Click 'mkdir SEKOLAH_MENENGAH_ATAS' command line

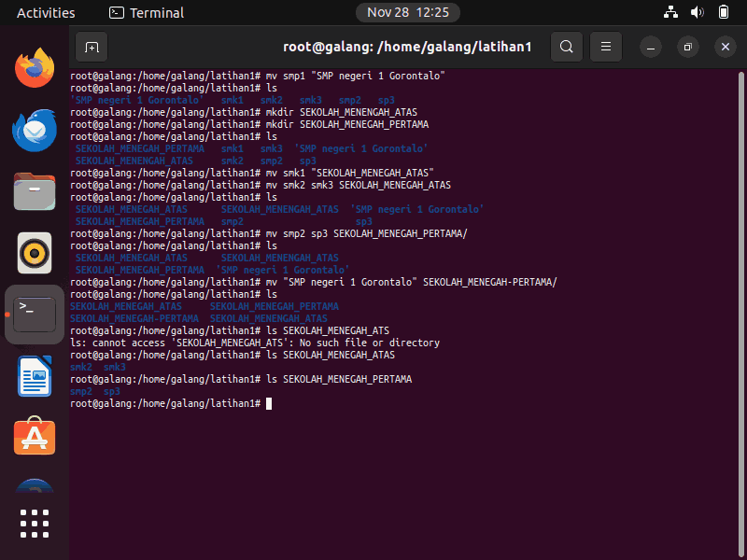coord(244,112)
